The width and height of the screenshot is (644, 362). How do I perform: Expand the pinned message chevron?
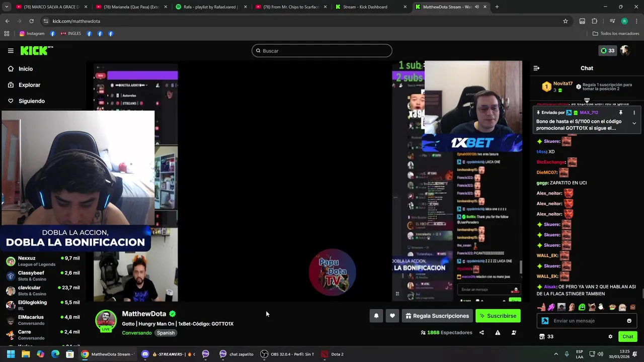[x=634, y=123]
